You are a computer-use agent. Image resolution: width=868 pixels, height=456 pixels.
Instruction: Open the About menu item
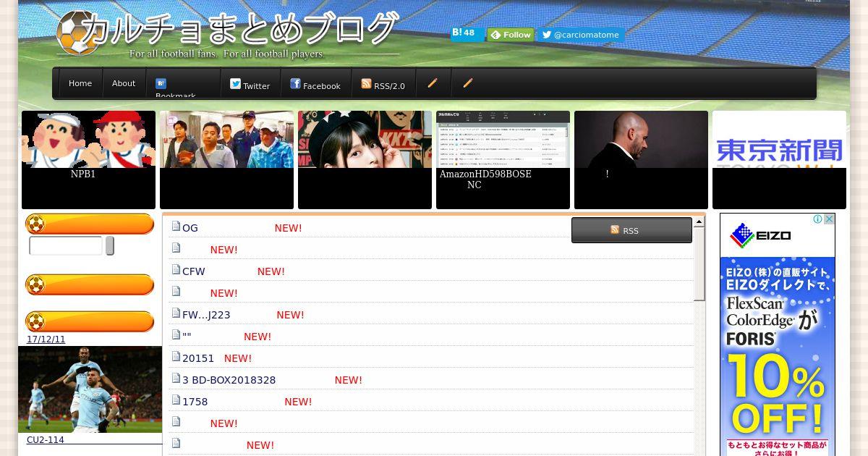point(124,83)
